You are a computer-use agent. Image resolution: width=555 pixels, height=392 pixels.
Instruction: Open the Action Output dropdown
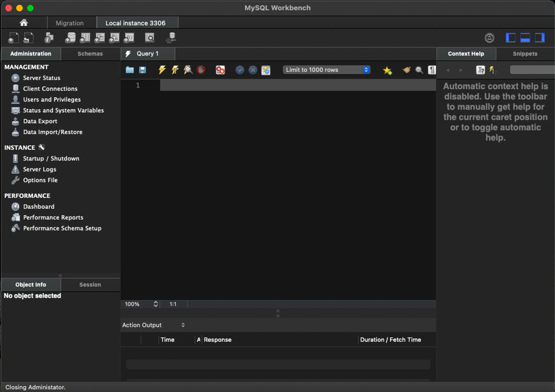coord(154,325)
